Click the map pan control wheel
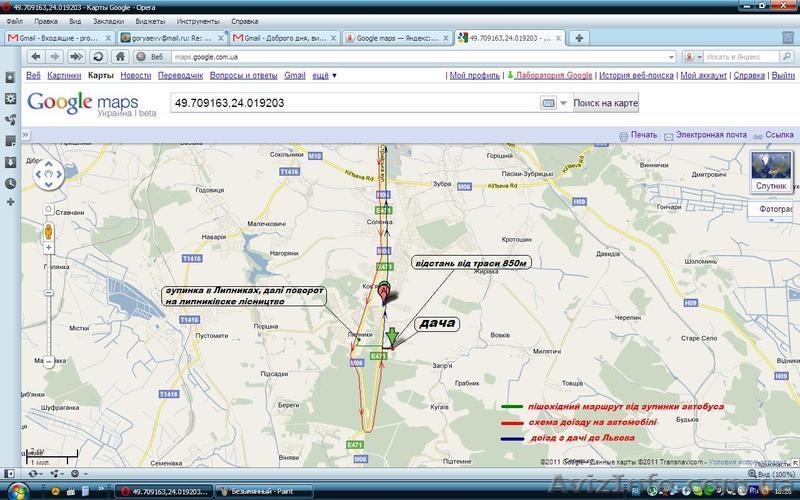 pyautogui.click(x=49, y=175)
